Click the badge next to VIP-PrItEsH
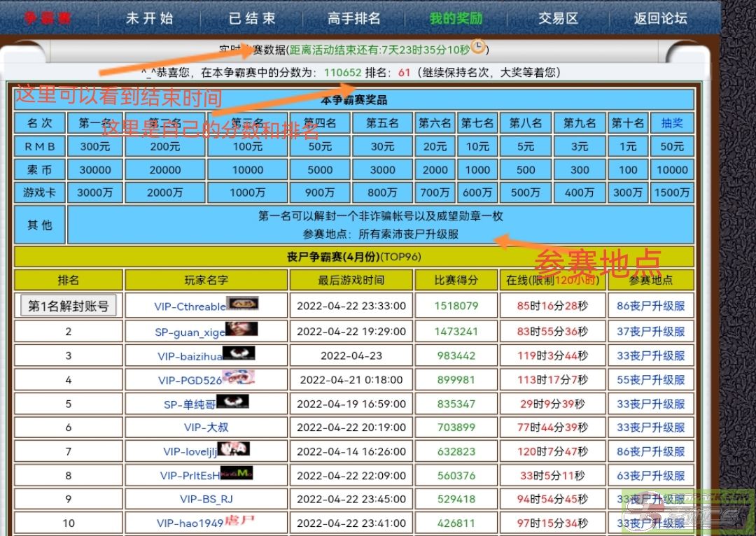 tap(237, 474)
